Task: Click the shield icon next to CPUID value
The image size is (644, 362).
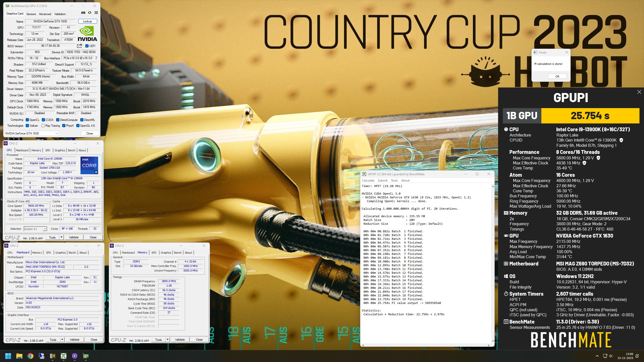Action: pos(621,140)
